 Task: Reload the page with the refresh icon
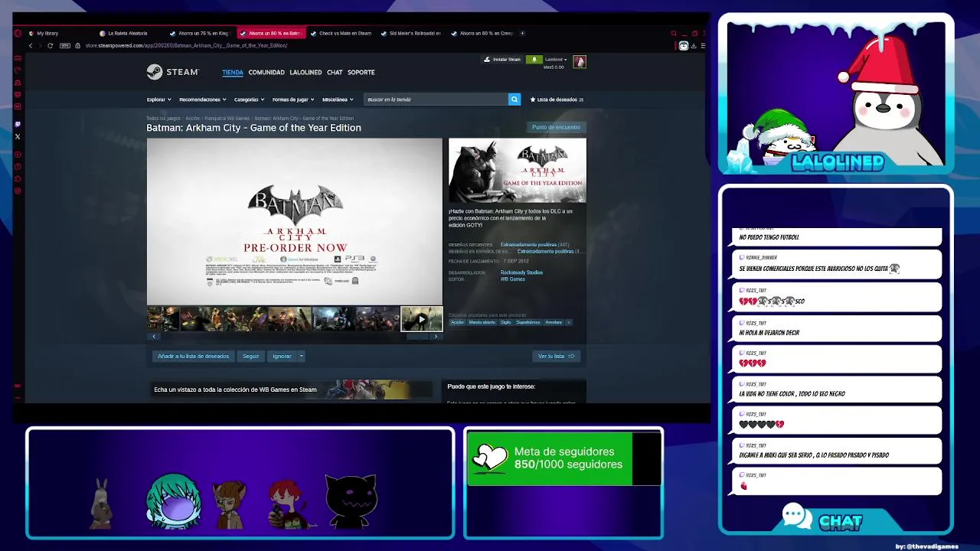(x=50, y=45)
